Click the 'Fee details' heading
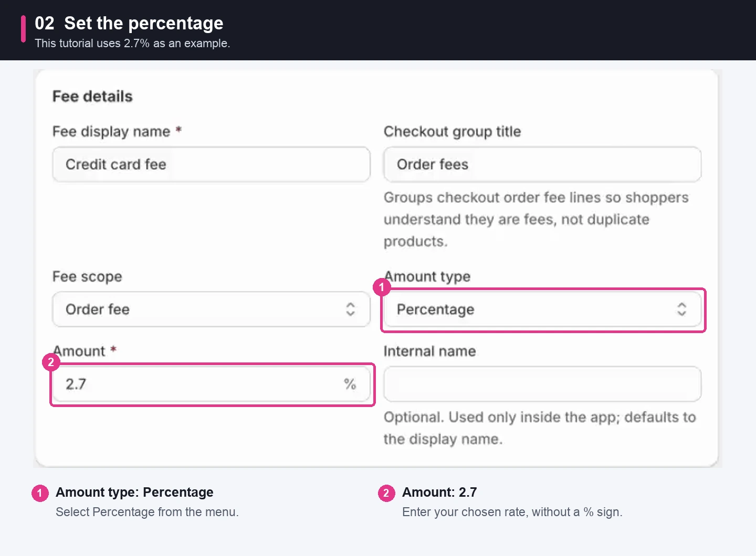The width and height of the screenshot is (756, 556). 92,97
